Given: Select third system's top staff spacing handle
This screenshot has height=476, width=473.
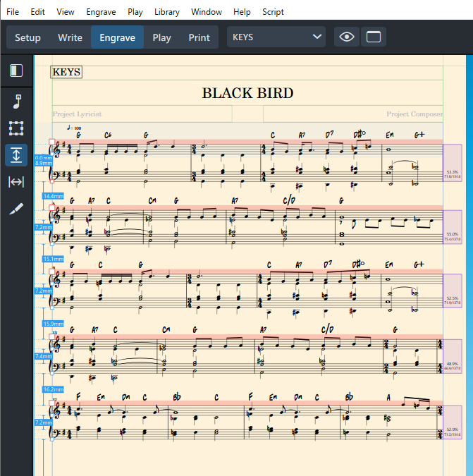Looking at the screenshot, I should tap(52, 271).
